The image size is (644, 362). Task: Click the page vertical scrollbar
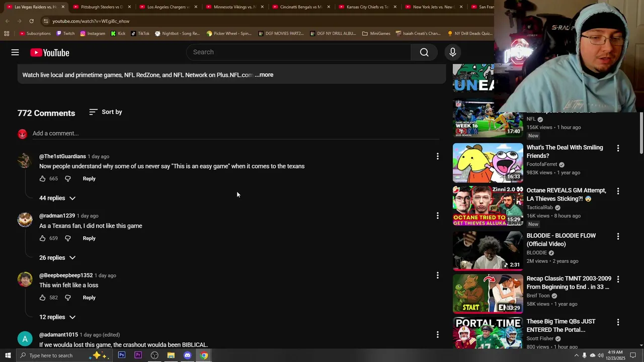coord(641,133)
